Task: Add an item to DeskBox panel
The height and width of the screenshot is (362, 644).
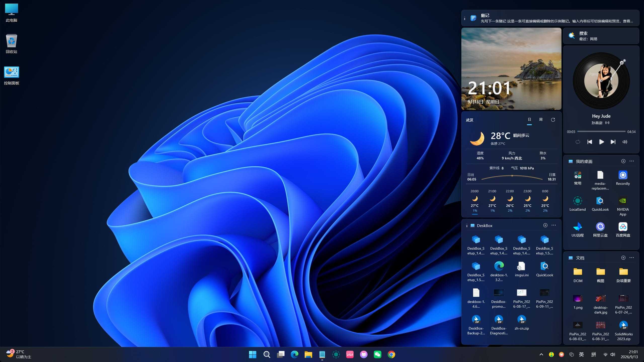Action: click(545, 225)
